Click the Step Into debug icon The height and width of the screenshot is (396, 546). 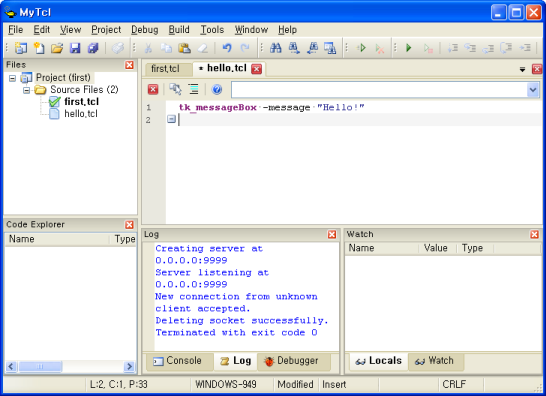click(452, 48)
